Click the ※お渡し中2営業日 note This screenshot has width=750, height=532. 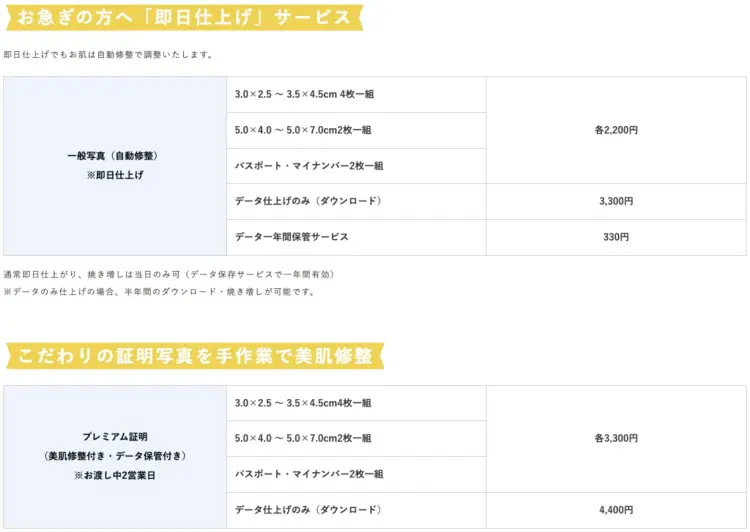coord(114,475)
